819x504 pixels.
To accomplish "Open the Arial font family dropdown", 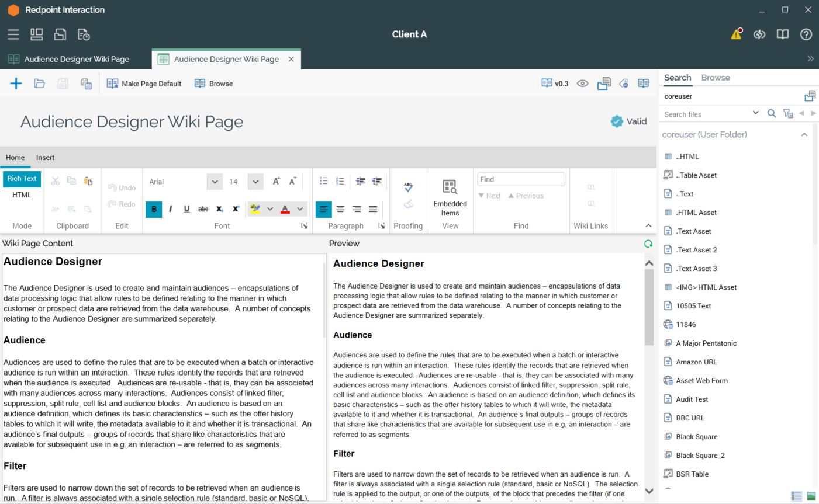I will coord(215,182).
